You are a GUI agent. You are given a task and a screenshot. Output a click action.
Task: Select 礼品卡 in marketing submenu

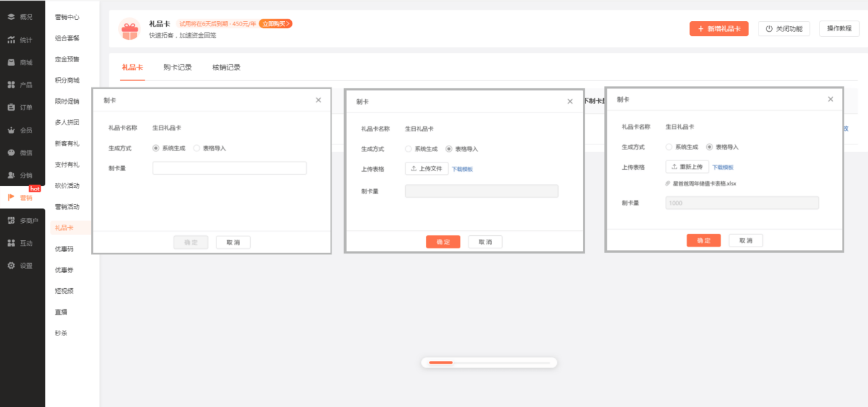[64, 228]
